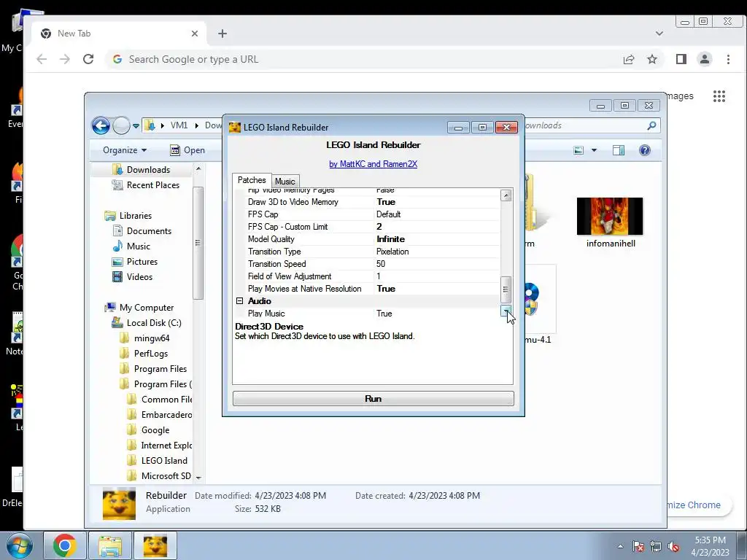The width and height of the screenshot is (747, 560).
Task: Click Windows Explorer taskbar icon
Action: [110, 545]
